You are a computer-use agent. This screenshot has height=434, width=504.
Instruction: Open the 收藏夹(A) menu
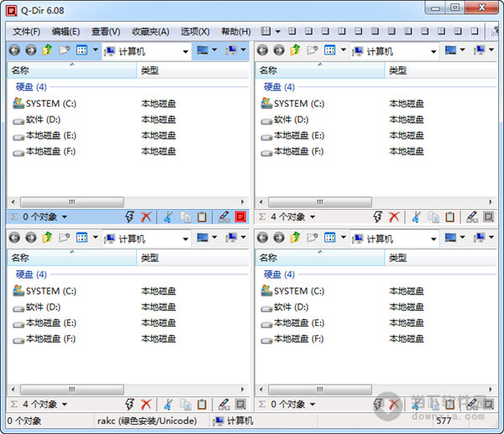coord(150,32)
